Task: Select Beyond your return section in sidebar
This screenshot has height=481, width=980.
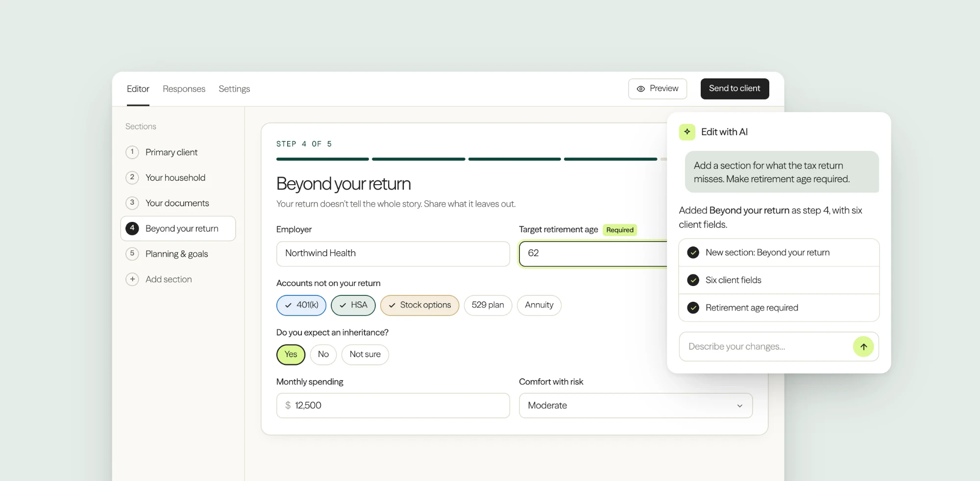Action: (178, 229)
